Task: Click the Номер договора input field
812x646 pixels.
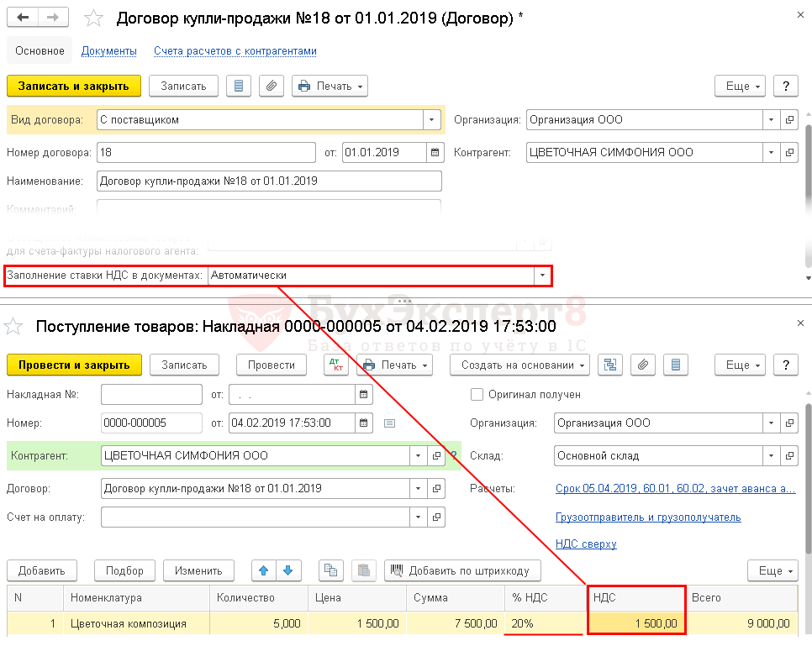Action: point(206,153)
